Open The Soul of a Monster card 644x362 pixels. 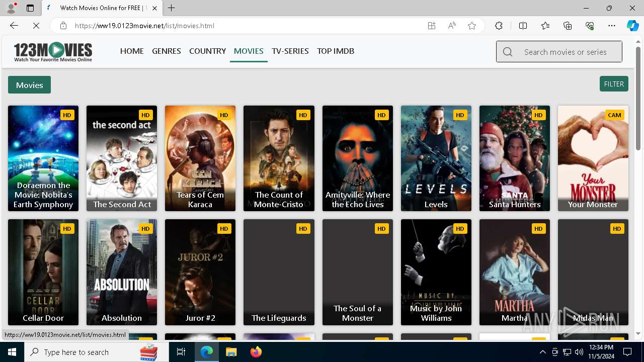click(358, 272)
